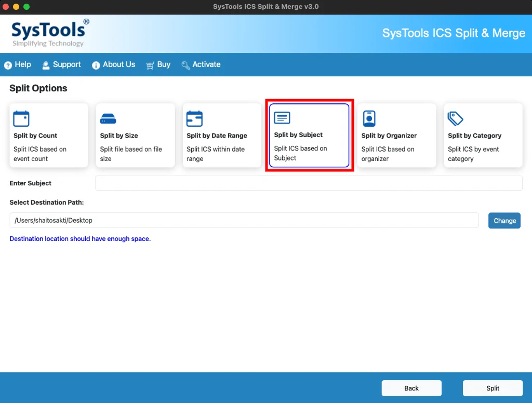
Task: Click 'Split ICS within date range' text
Action: [x=216, y=154]
